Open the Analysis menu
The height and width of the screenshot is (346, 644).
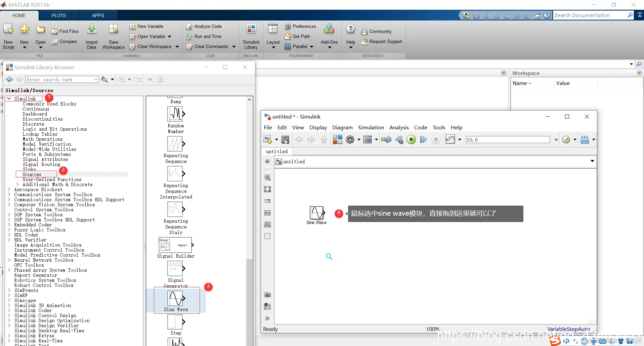[x=399, y=127]
